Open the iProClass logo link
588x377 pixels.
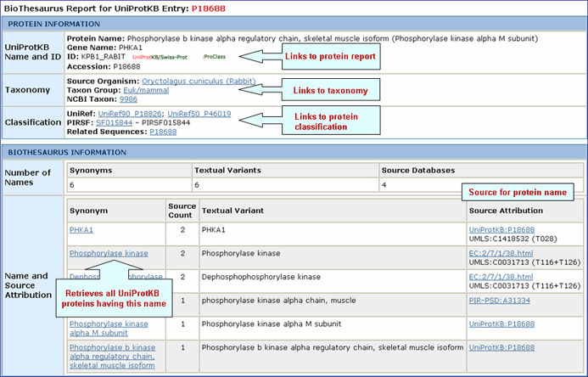213,57
